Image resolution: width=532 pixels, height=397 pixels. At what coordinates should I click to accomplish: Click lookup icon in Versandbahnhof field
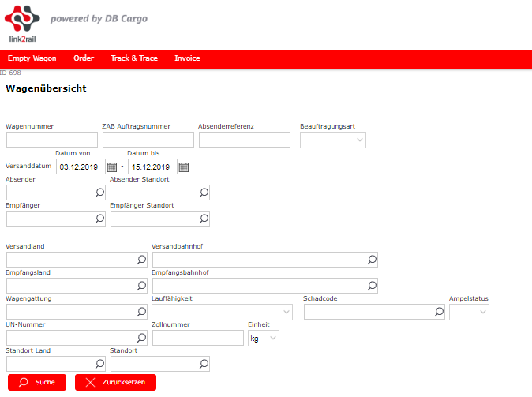373,260
